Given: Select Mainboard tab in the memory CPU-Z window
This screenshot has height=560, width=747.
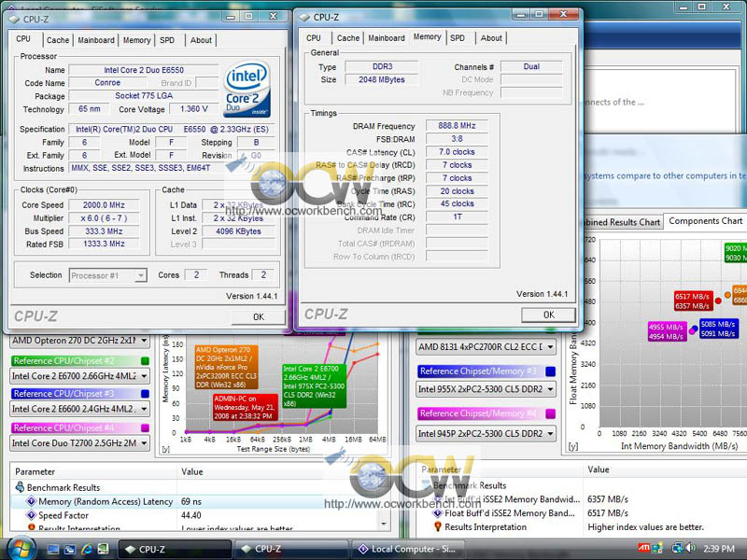Looking at the screenshot, I should 387,38.
